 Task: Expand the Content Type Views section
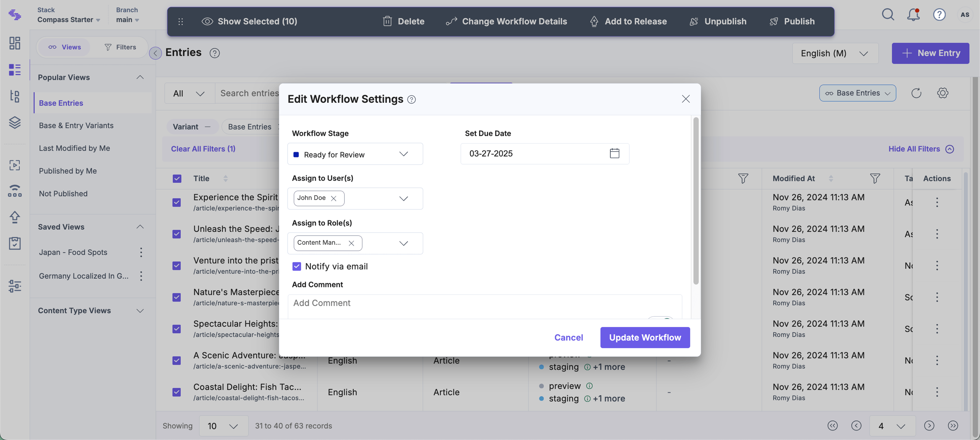tap(140, 310)
